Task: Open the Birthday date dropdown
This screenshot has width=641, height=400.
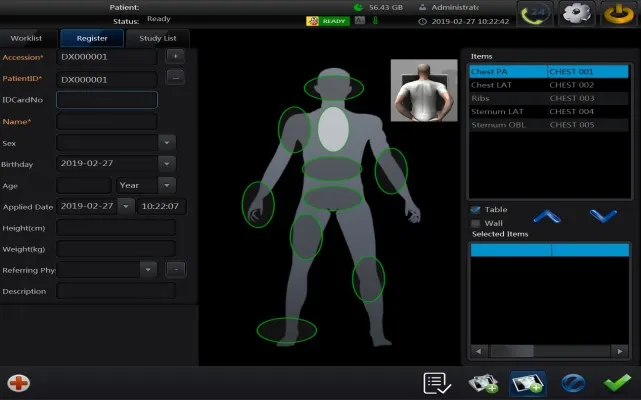Action: [x=167, y=163]
